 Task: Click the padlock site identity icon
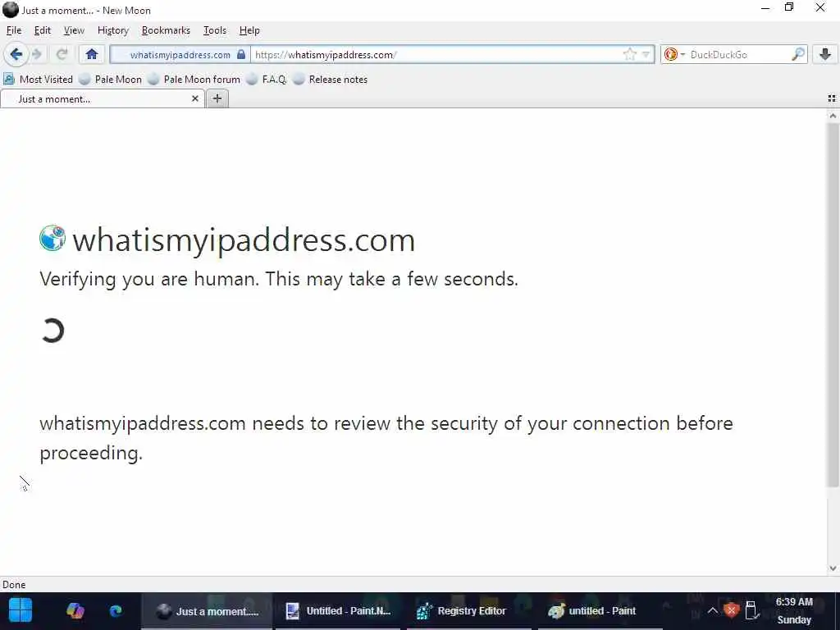[x=241, y=55]
